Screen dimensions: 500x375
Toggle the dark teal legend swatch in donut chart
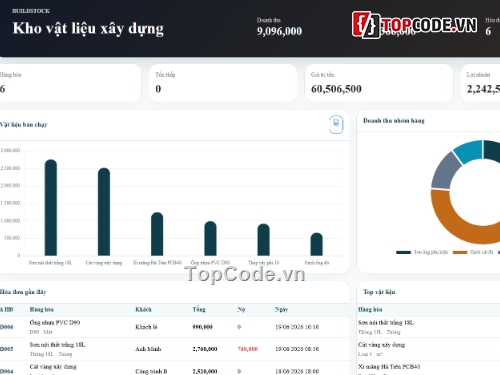pos(403,252)
